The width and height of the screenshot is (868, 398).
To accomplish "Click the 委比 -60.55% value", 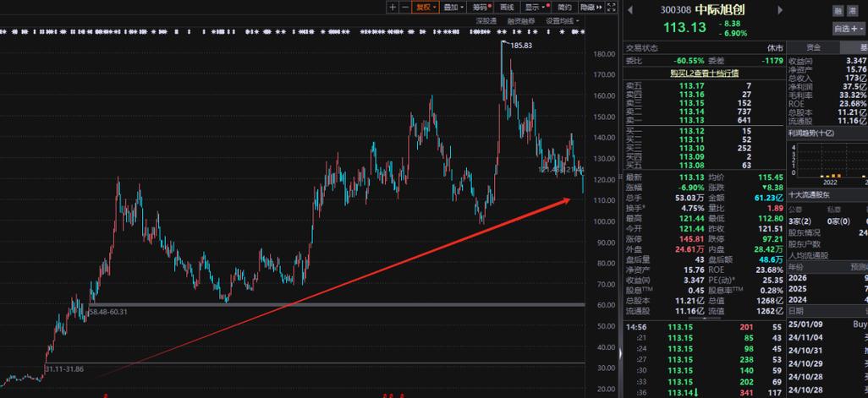I will (689, 61).
